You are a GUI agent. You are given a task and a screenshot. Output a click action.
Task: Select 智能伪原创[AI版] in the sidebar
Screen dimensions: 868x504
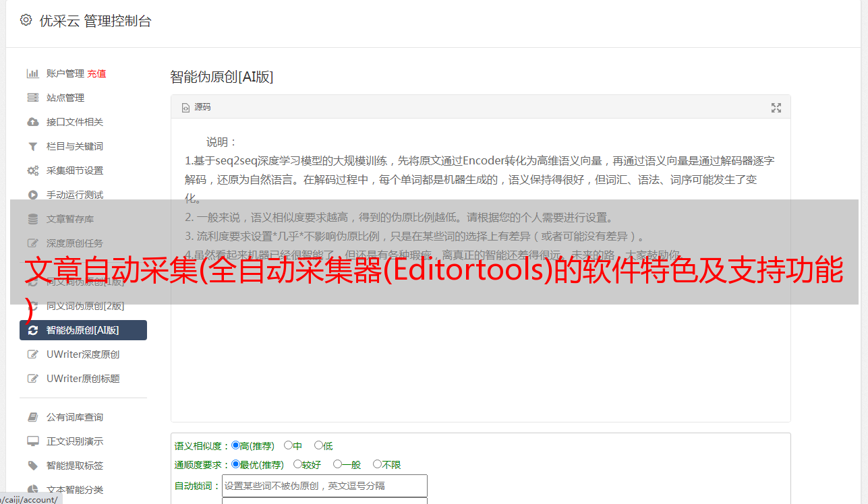pyautogui.click(x=83, y=330)
